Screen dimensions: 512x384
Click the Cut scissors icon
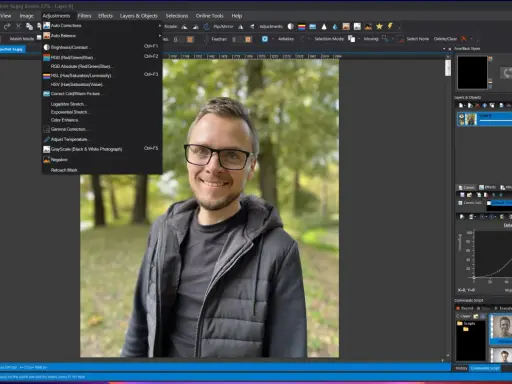coord(18,26)
